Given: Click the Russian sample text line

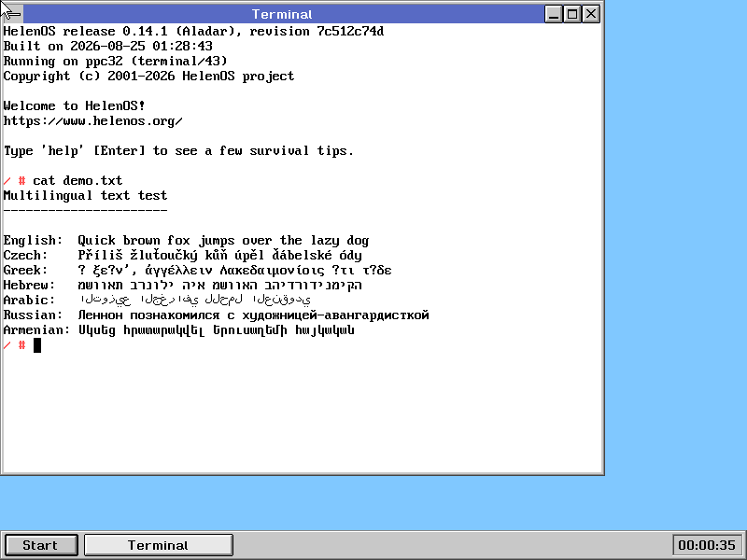Looking at the screenshot, I should coord(216,315).
